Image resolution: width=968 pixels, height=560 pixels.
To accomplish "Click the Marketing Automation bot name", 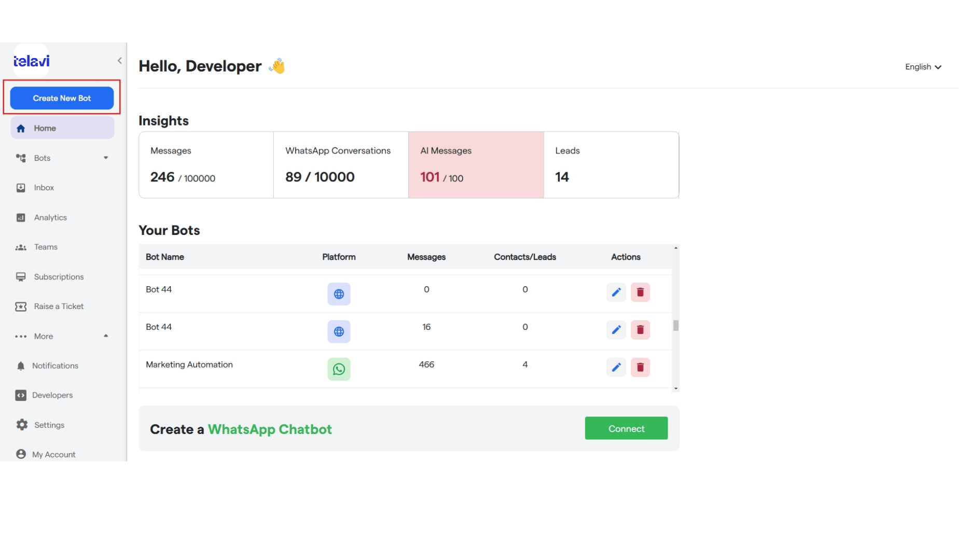I will pos(189,365).
